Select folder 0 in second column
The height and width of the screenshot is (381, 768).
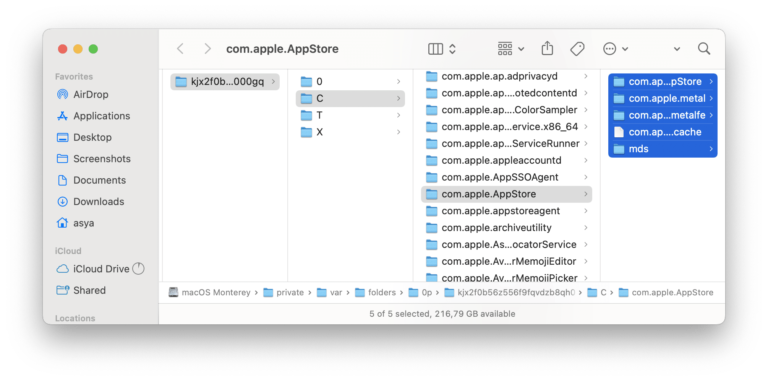[350, 82]
